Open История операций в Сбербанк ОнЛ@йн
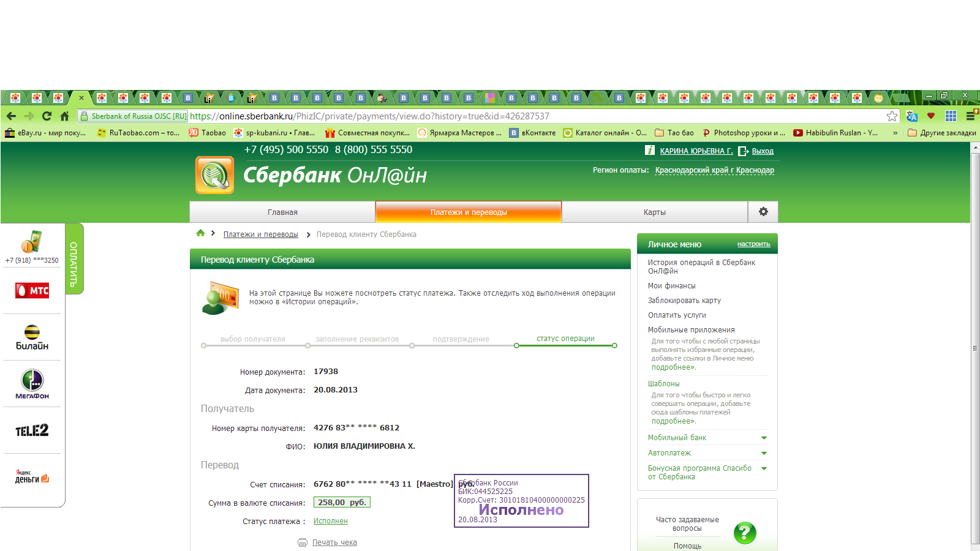The height and width of the screenshot is (551, 980). [x=701, y=266]
